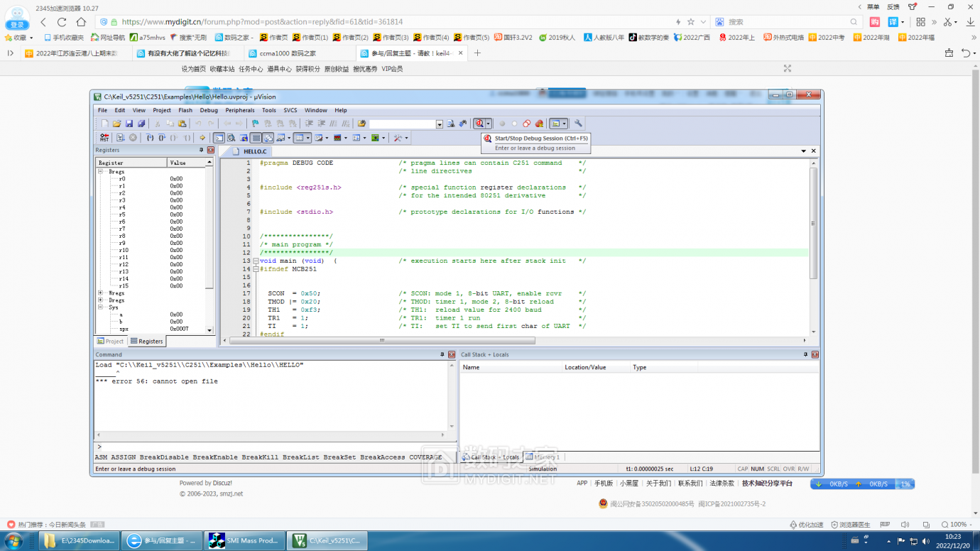Open the Find combo box dropdown arrow
Image resolution: width=980 pixels, height=551 pixels.
[x=440, y=124]
